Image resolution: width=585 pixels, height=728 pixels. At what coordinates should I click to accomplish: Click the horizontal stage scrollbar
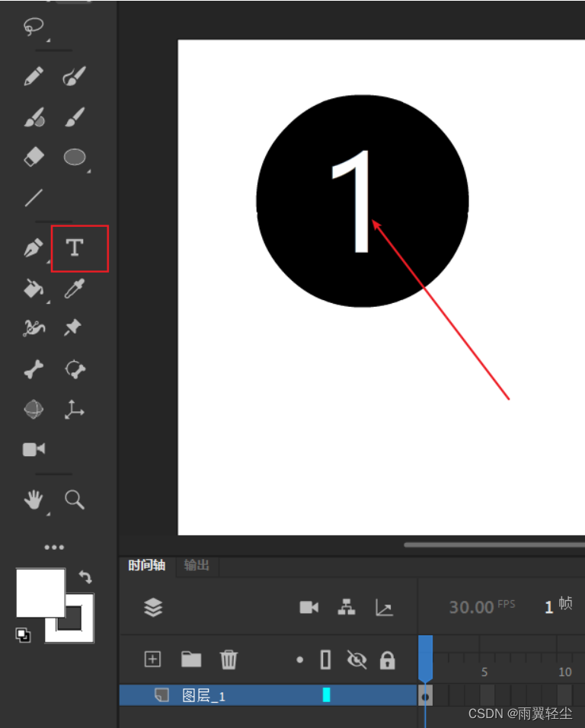coord(494,545)
